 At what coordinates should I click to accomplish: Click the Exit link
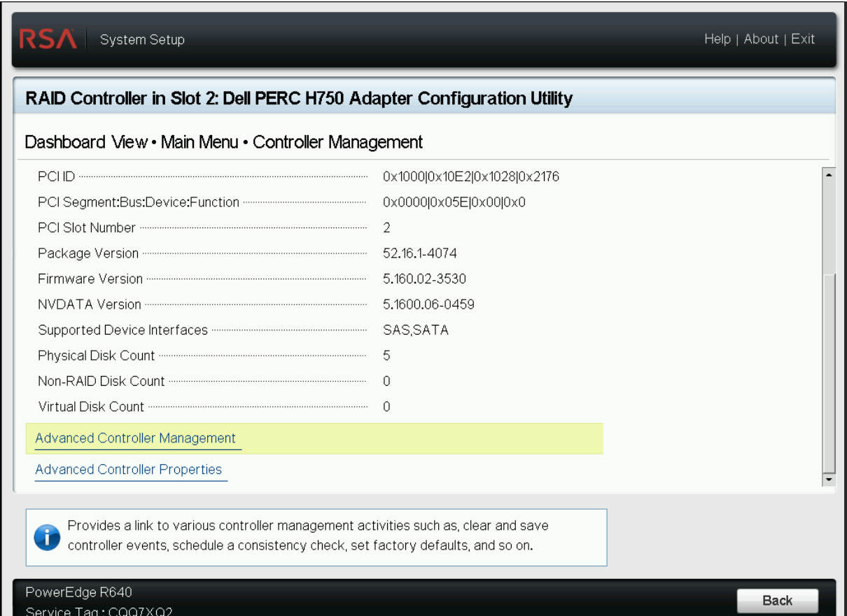point(803,39)
